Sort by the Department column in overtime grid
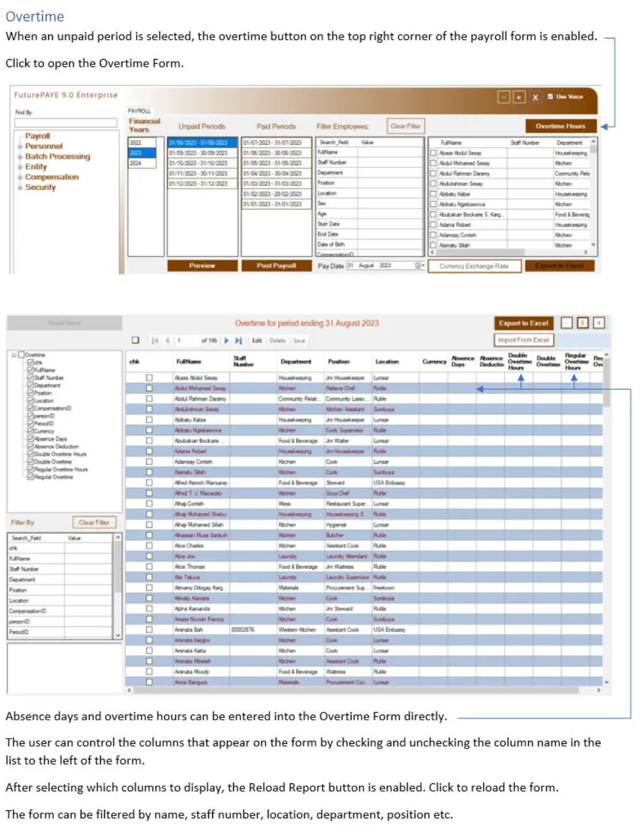The height and width of the screenshot is (835, 644). (x=296, y=361)
